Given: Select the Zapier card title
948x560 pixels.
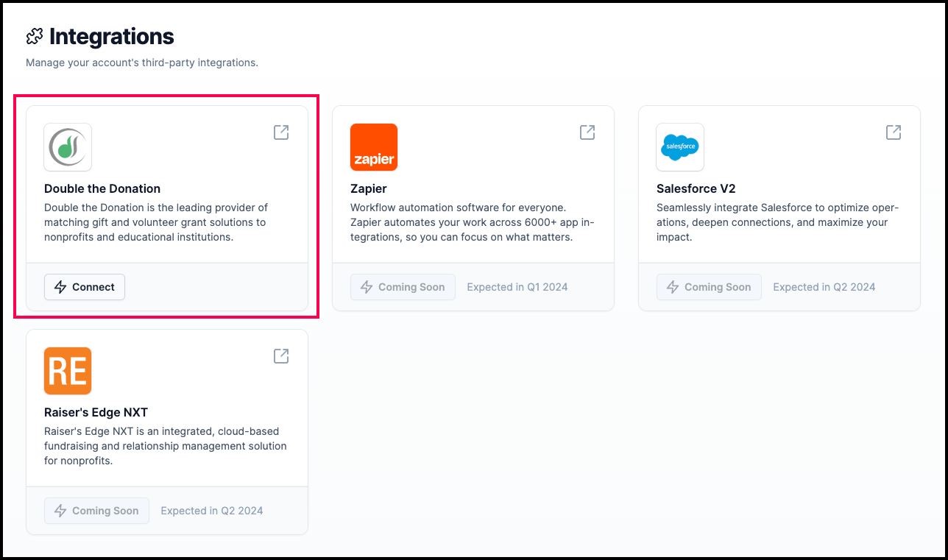Looking at the screenshot, I should (369, 189).
